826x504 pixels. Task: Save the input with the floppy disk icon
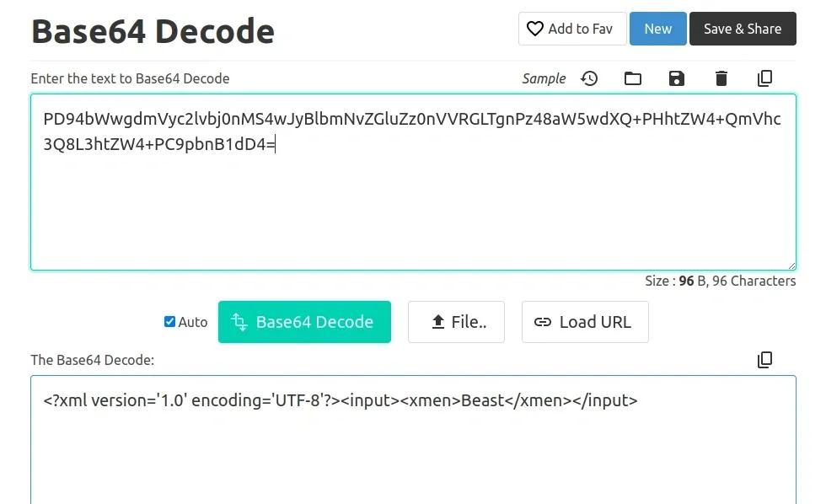[676, 78]
